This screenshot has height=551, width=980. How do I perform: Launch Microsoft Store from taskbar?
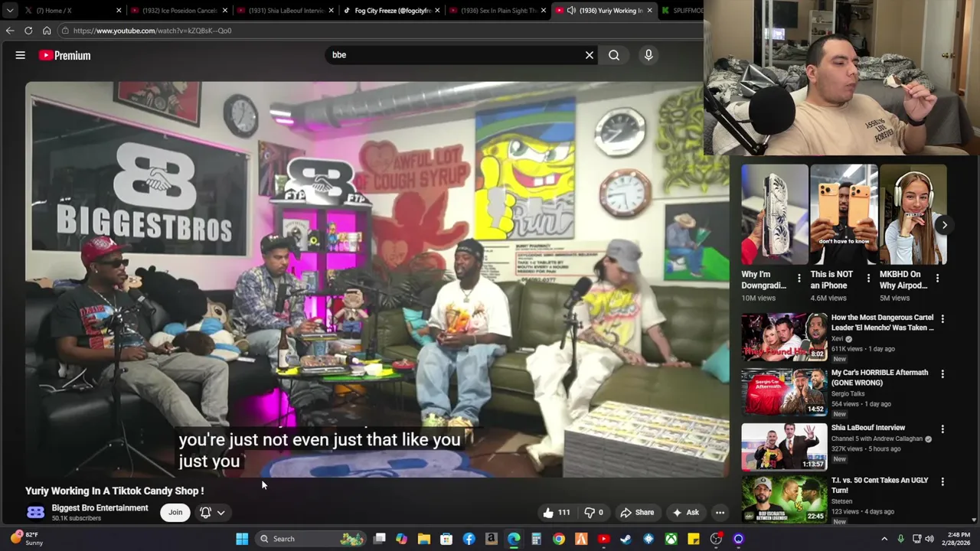[446, 539]
